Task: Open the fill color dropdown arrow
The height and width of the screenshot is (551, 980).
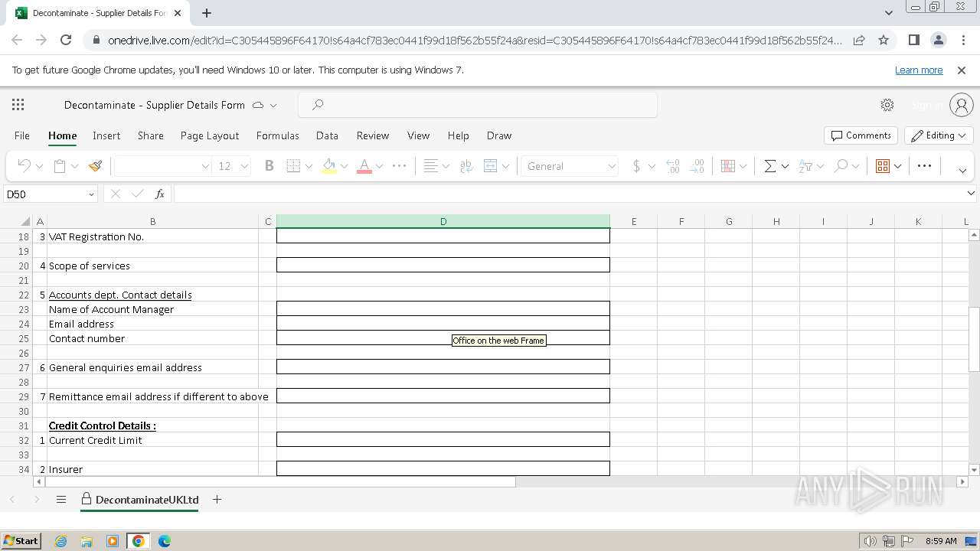Action: pyautogui.click(x=344, y=166)
